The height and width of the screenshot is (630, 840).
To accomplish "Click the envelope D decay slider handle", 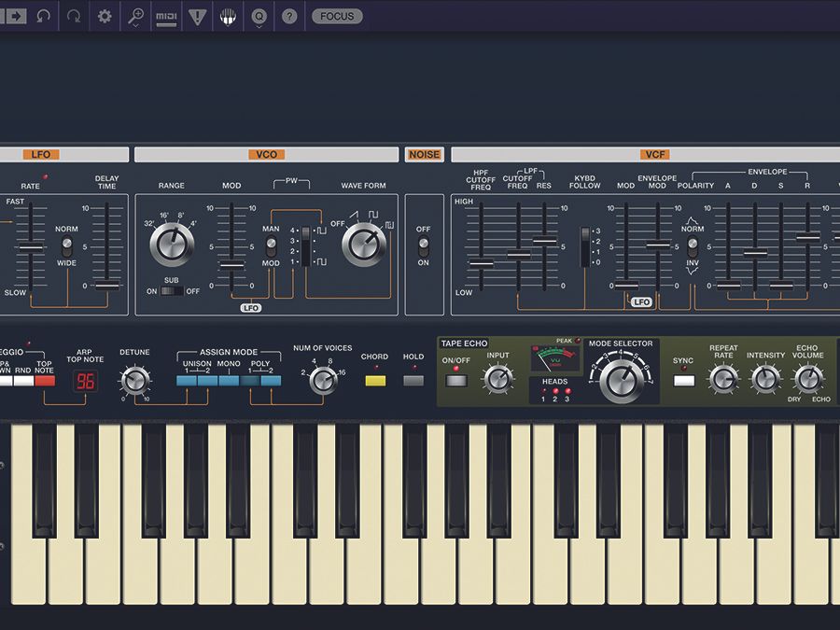I will (755, 252).
